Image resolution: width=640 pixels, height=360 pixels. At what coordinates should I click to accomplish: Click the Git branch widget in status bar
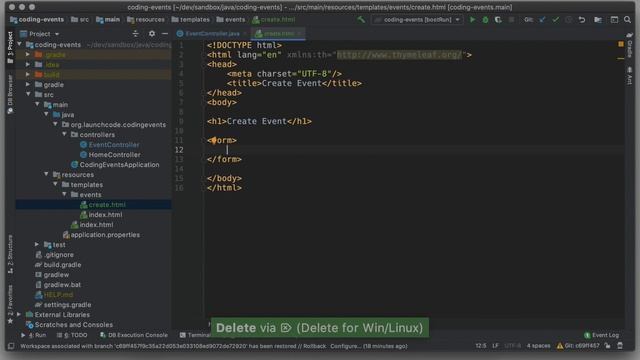point(578,346)
